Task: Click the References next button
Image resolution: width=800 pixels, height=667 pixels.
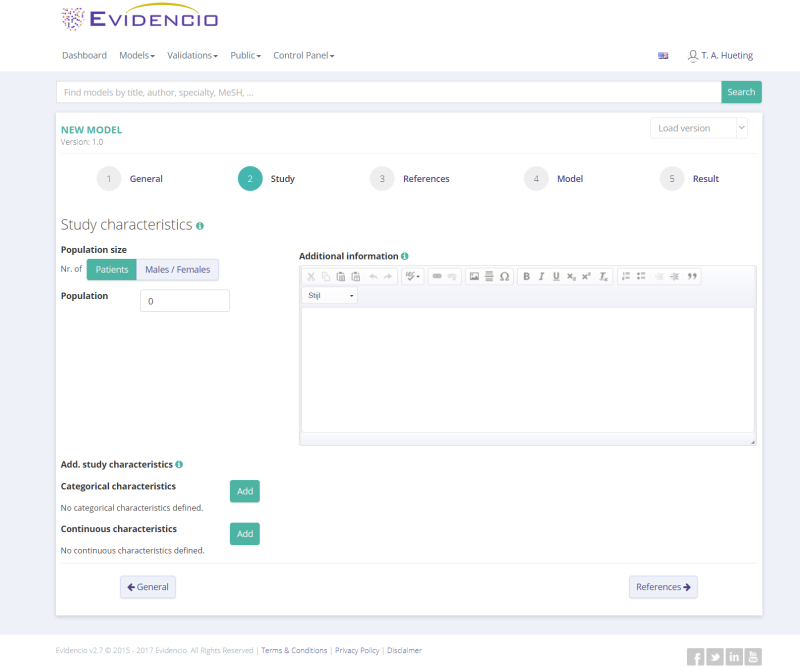Action: 663,587
